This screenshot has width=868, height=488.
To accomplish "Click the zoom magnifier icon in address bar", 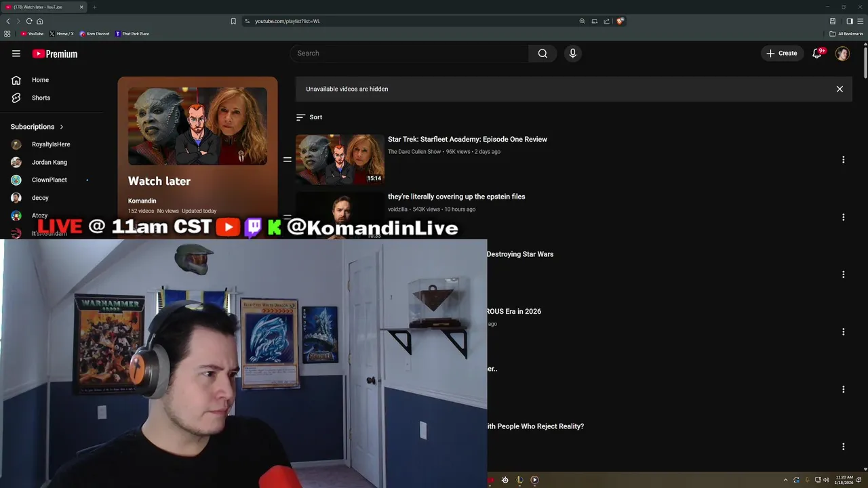I will (582, 21).
